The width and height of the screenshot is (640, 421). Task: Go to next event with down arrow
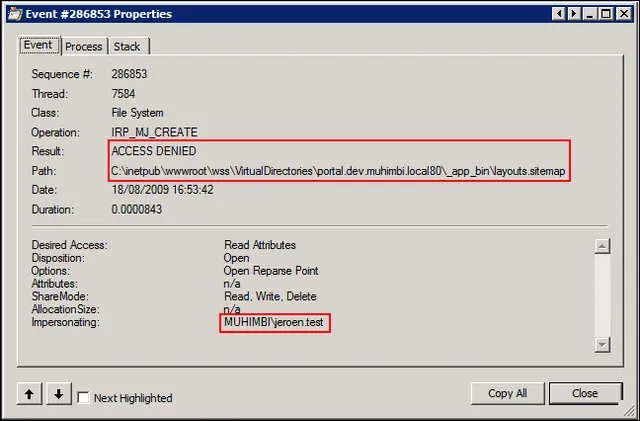[x=59, y=394]
